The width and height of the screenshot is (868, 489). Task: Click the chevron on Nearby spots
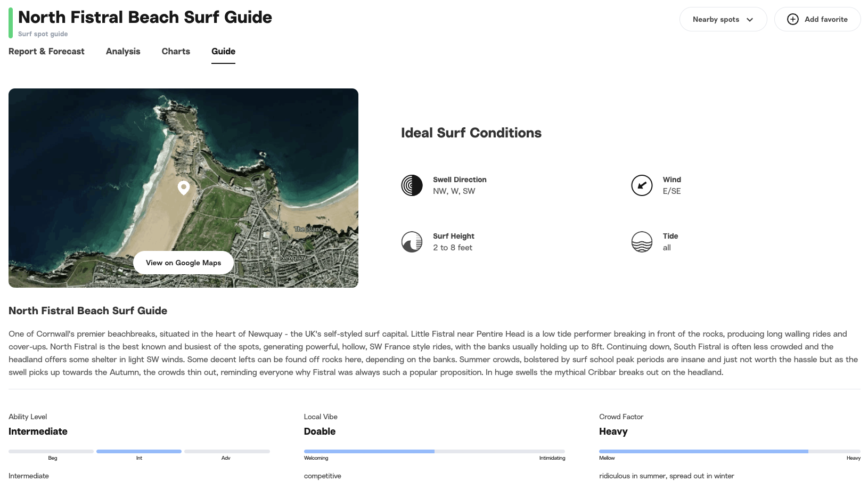click(x=751, y=19)
